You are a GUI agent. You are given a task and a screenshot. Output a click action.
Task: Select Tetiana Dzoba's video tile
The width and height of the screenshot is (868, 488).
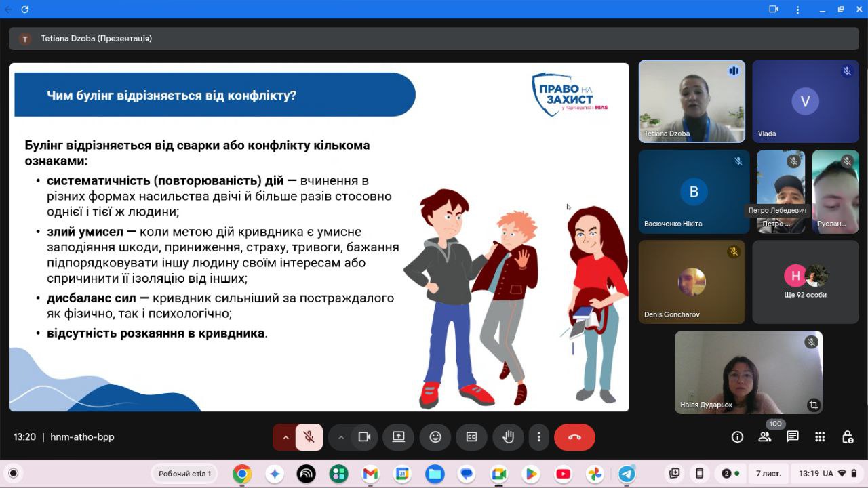tap(692, 101)
